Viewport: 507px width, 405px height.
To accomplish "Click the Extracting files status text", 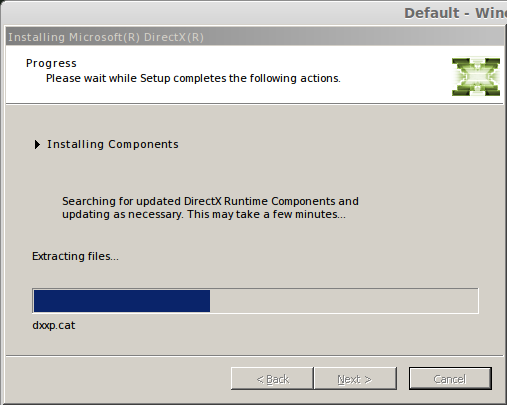I will point(75,256).
